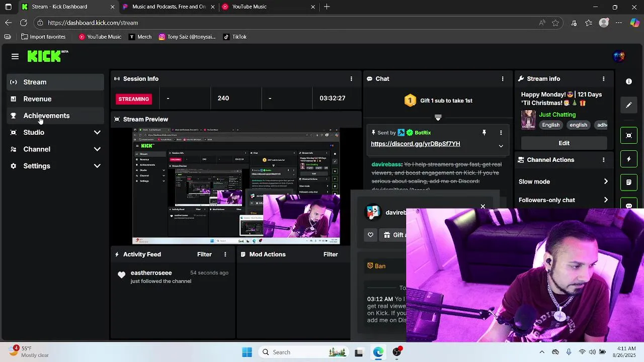Viewport: 644px width, 362px height.
Task: Click the info circle icon in right rail
Action: tap(628, 81)
